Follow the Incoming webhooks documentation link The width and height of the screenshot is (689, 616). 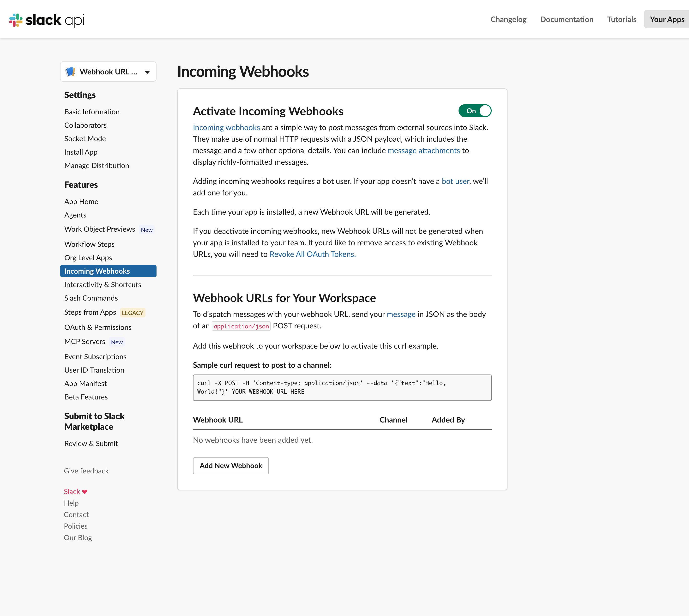[x=226, y=128]
